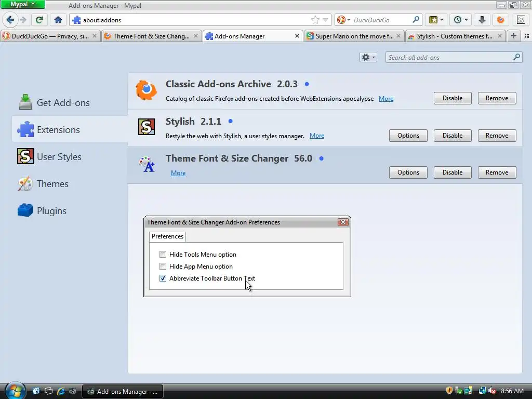
Task: Remove Classic Add-ons Archive
Action: 497,98
